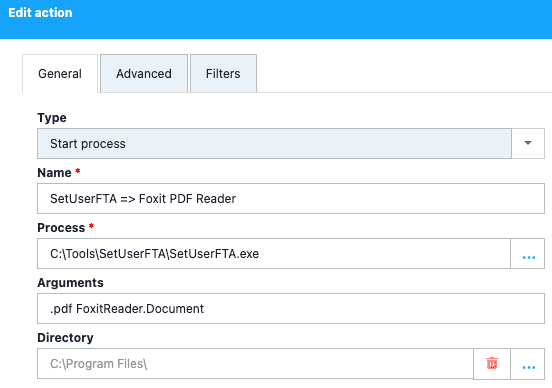Browse for the Directory folder
The height and width of the screenshot is (388, 552).
[x=528, y=364]
